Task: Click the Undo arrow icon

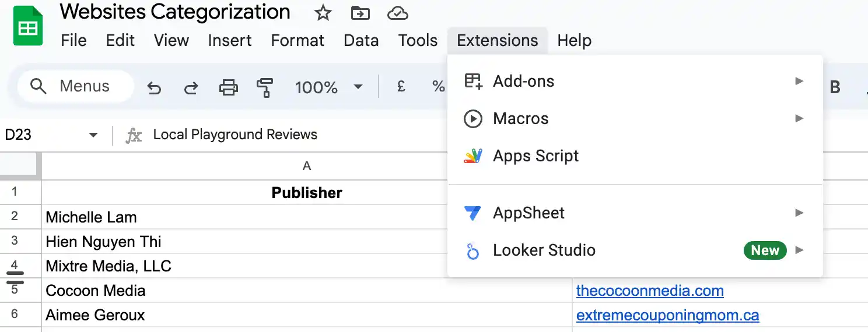Action: click(x=153, y=88)
